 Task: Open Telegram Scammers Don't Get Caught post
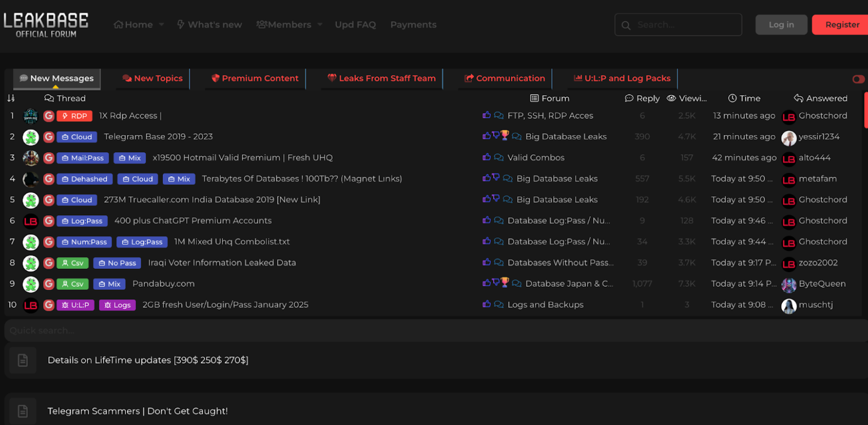pyautogui.click(x=138, y=411)
